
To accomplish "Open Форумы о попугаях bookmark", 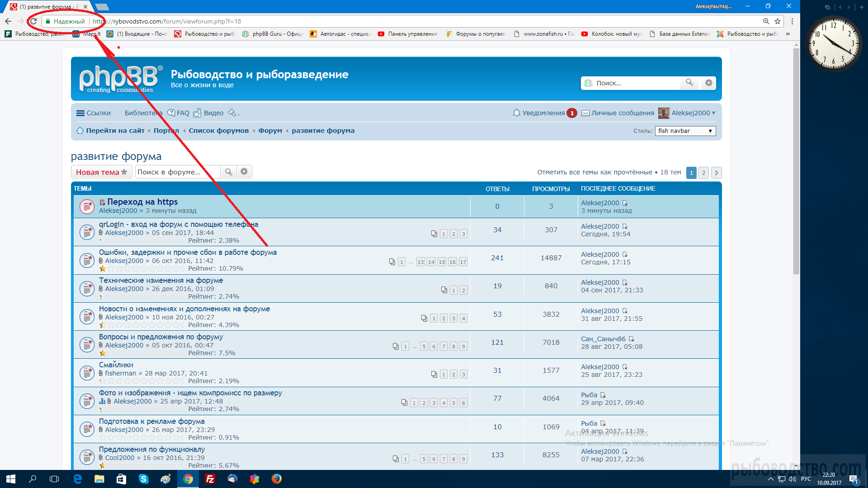I will pyautogui.click(x=476, y=34).
